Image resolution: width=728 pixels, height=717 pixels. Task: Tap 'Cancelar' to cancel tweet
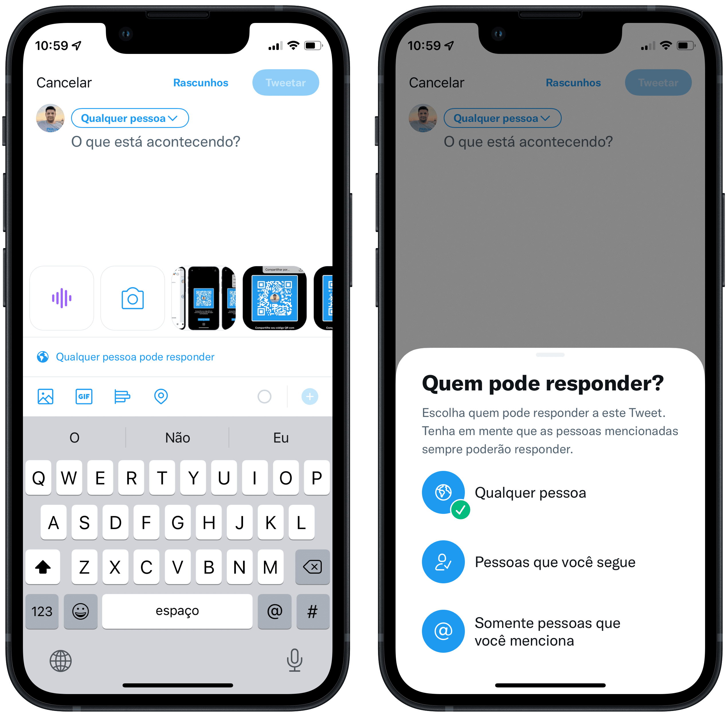pos(61,81)
